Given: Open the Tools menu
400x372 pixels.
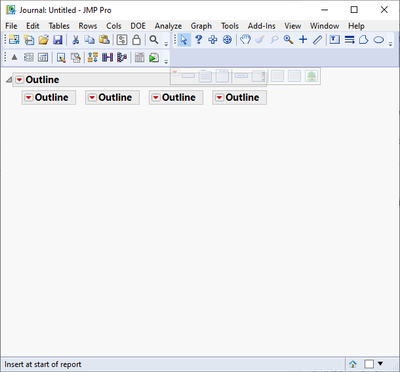Looking at the screenshot, I should pos(230,26).
